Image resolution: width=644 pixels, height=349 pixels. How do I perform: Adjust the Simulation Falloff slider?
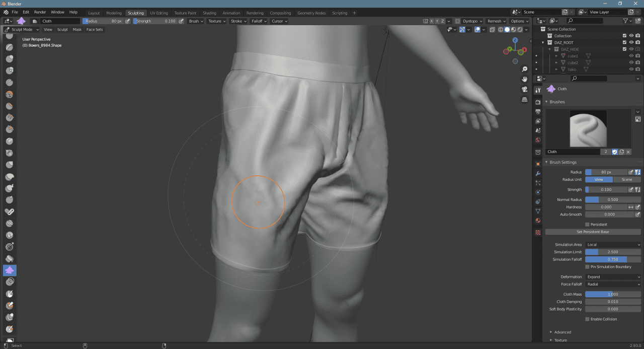click(x=613, y=259)
